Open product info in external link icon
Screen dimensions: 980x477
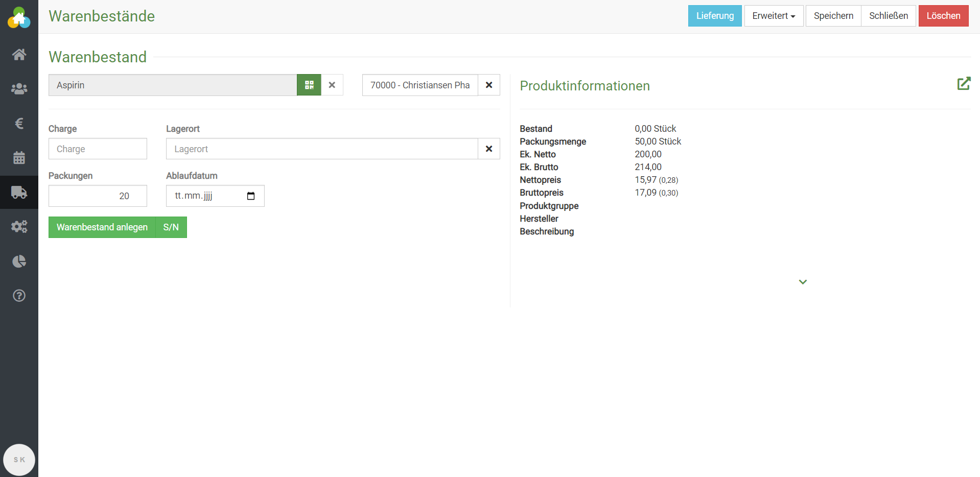[963, 84]
